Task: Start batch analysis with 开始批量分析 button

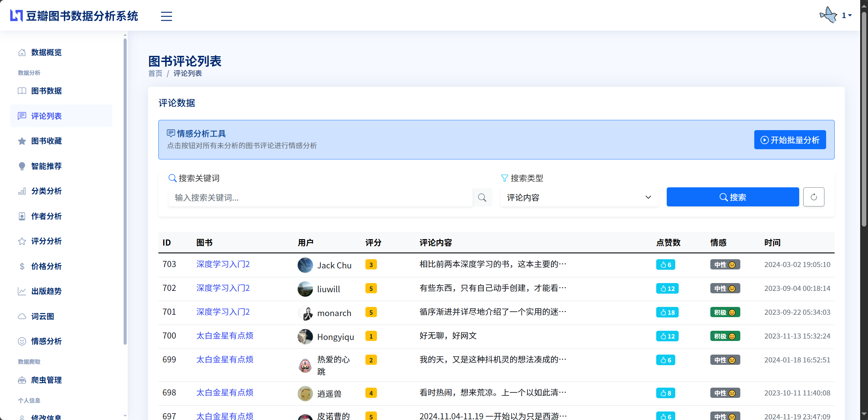Action: coord(790,140)
